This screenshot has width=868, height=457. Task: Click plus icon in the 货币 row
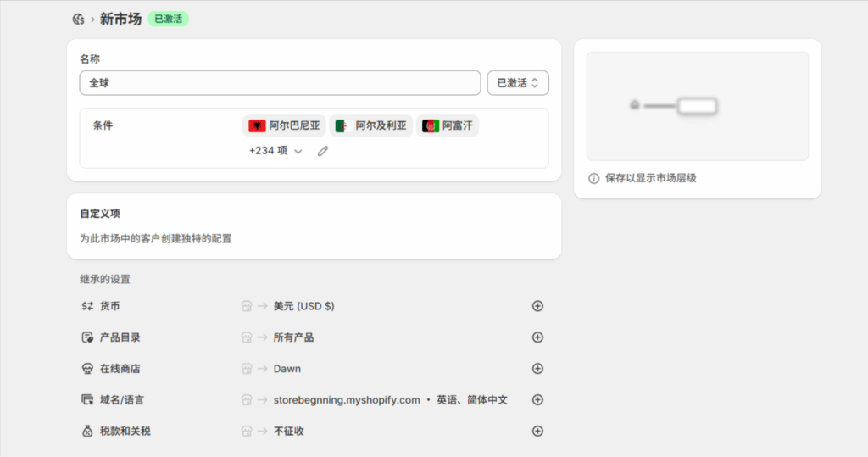coord(537,306)
